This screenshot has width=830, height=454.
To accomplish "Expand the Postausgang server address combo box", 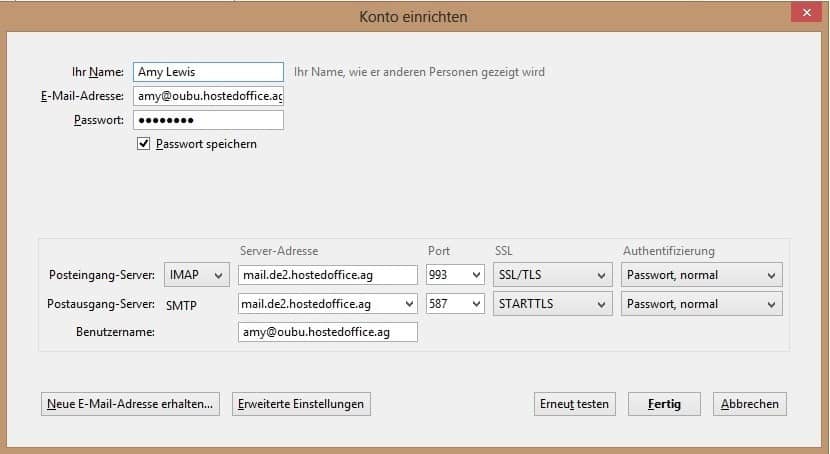I will coord(409,304).
